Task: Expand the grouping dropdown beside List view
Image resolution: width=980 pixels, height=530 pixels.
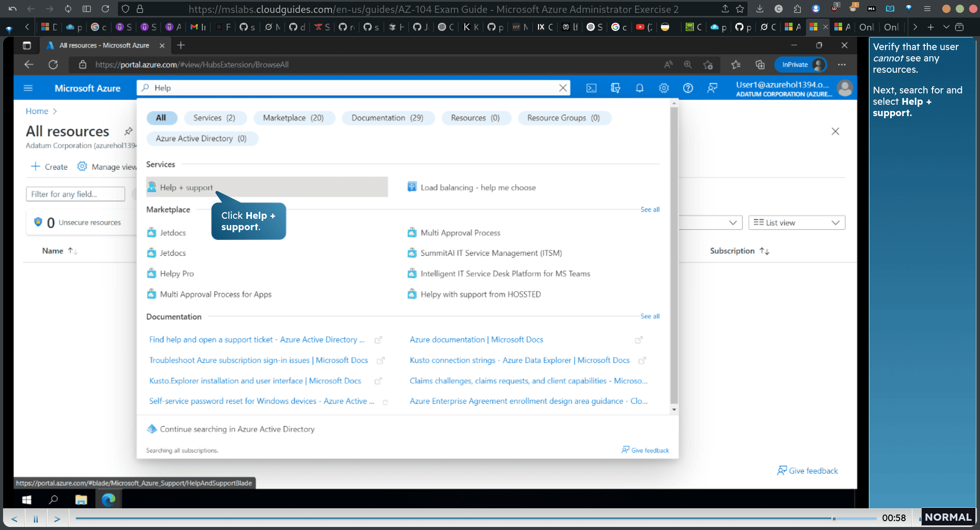Action: [732, 222]
